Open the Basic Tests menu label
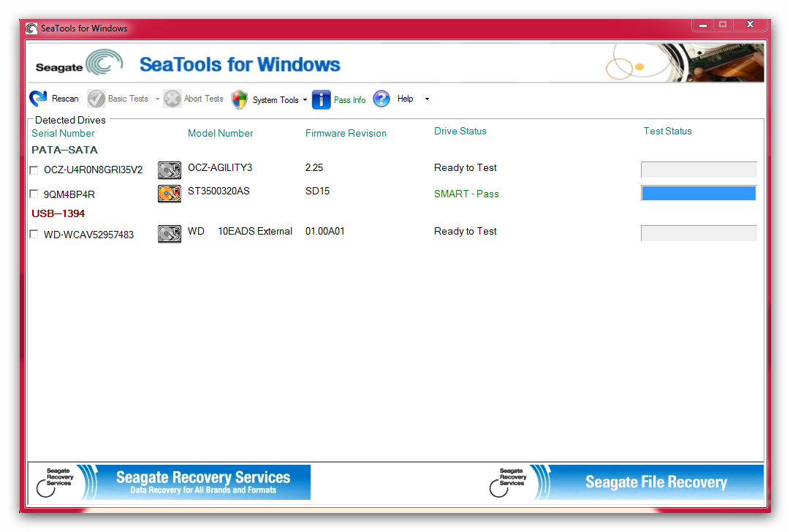Screen dimensions: 790x532 click(128, 99)
